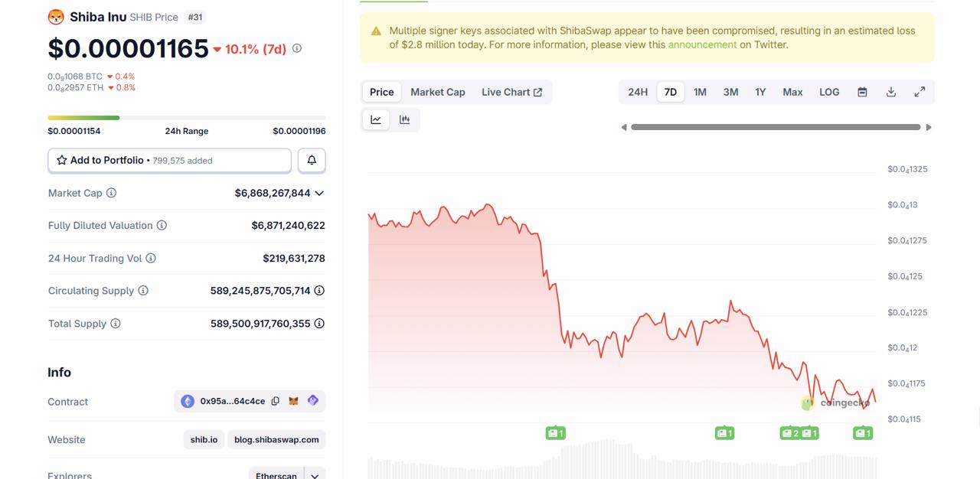Click the chart range scrollbar
Image resolution: width=980 pixels, height=479 pixels.
tap(776, 127)
